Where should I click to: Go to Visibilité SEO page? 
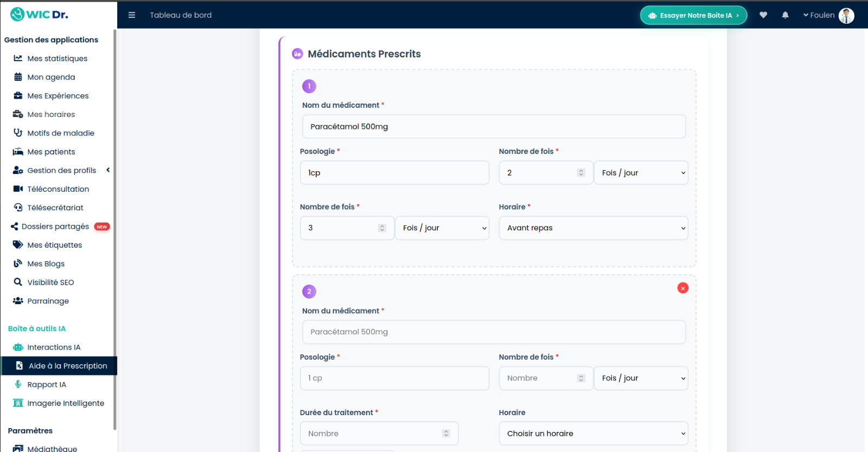coord(50,282)
